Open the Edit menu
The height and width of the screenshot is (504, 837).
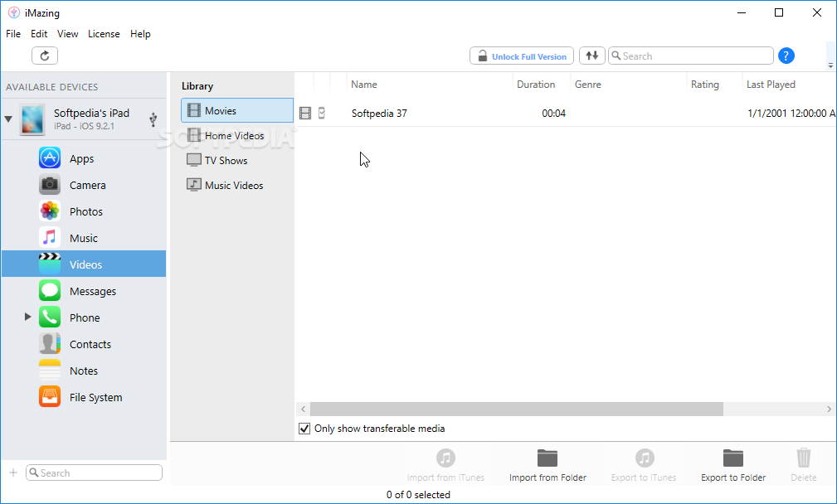pos(39,34)
